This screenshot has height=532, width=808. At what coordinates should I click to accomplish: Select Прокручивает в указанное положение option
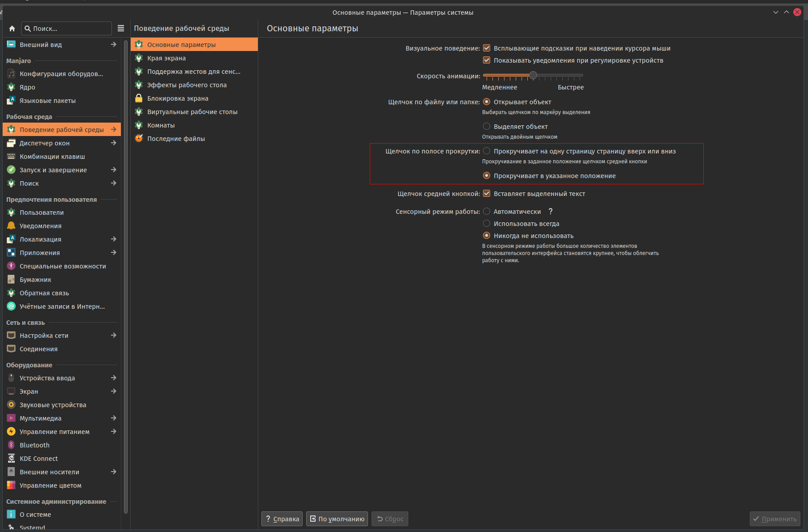click(487, 176)
